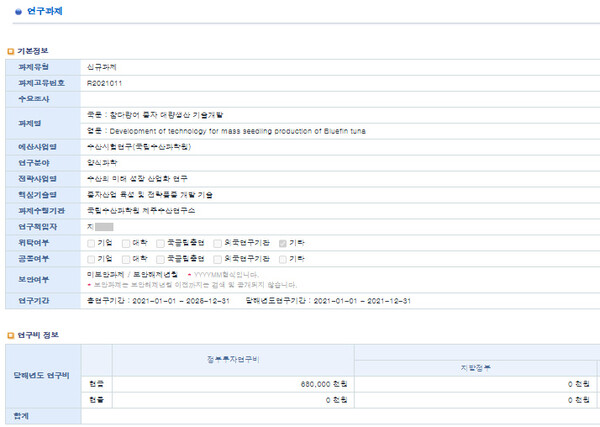The height and width of the screenshot is (427, 600).
Task: Click 현금 amount under 지방정부
Action: click(x=579, y=384)
